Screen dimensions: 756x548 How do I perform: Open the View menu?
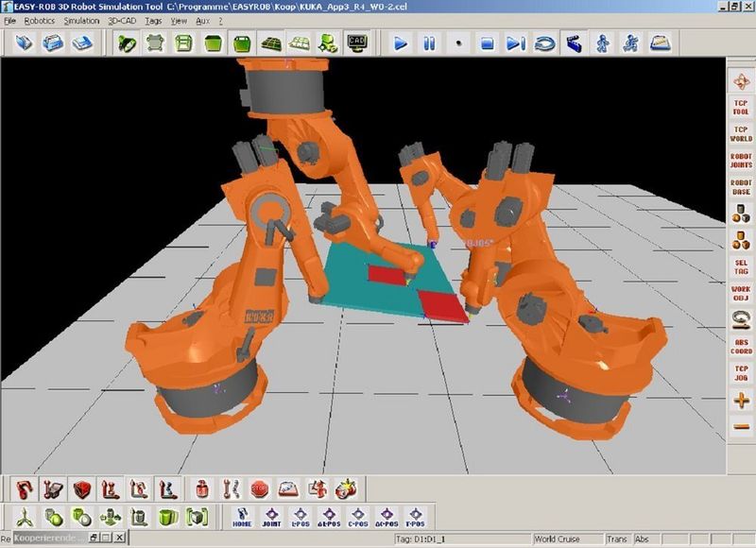[179, 21]
